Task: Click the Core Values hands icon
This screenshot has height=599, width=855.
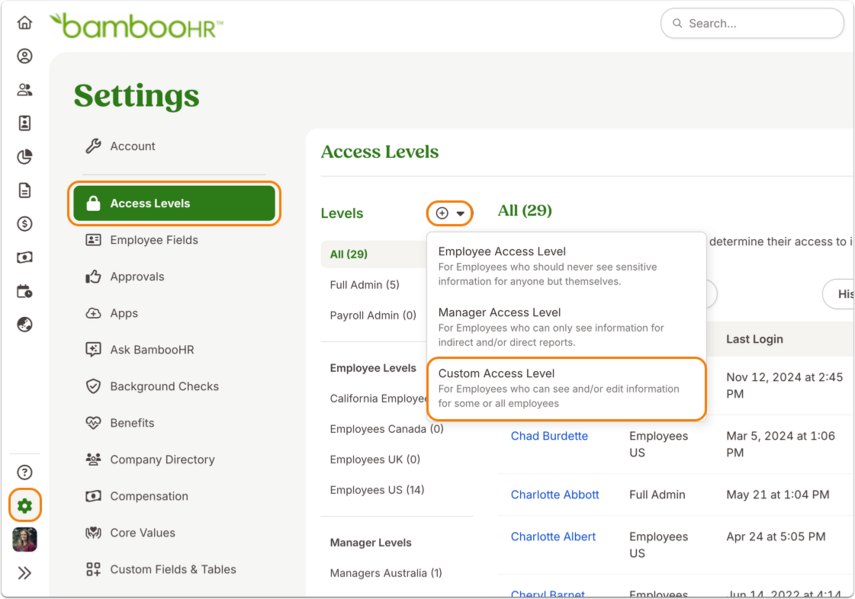Action: coord(93,533)
